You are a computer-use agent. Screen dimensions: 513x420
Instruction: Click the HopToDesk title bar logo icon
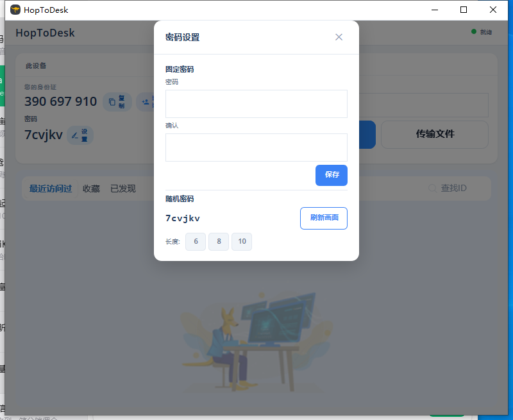(x=15, y=10)
